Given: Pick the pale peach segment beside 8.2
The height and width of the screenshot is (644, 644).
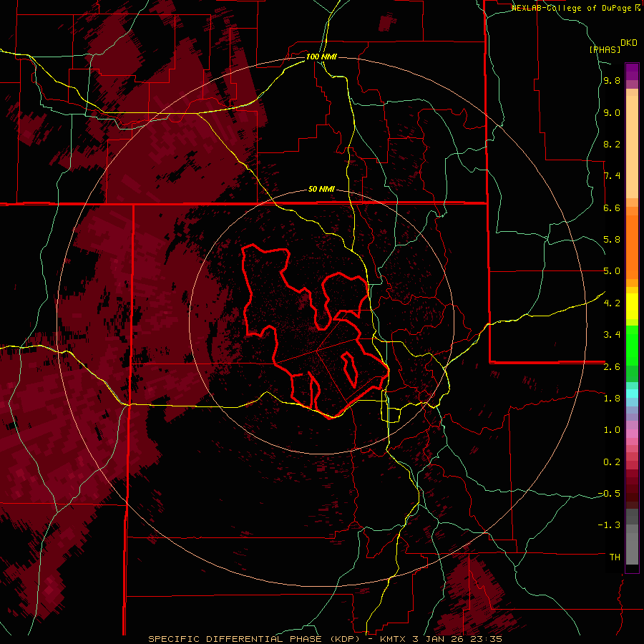Looking at the screenshot, I should (632, 147).
